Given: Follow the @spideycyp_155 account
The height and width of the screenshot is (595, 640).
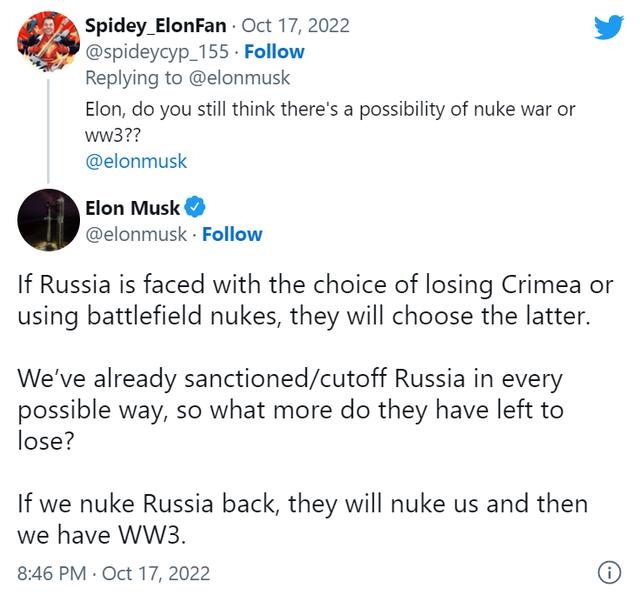Looking at the screenshot, I should [x=274, y=52].
